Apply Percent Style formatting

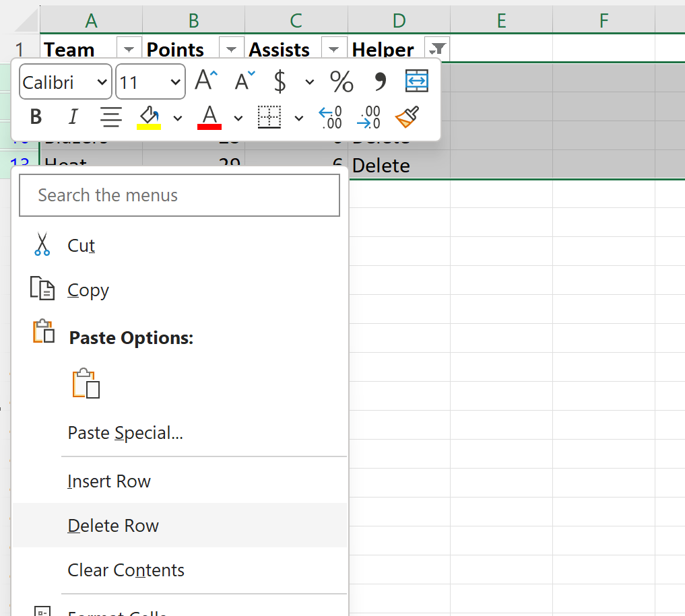[341, 81]
